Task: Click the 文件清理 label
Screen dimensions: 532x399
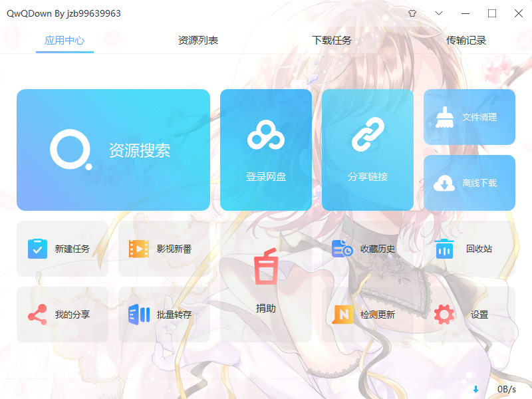Action: coord(479,117)
